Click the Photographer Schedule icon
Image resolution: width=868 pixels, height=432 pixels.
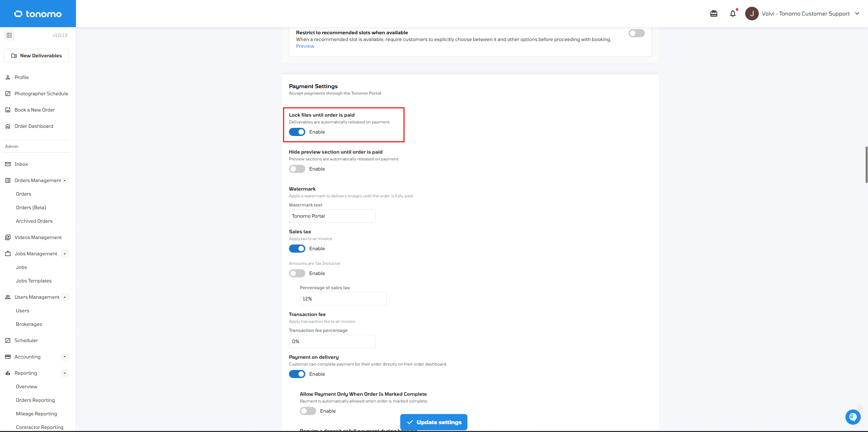point(8,94)
